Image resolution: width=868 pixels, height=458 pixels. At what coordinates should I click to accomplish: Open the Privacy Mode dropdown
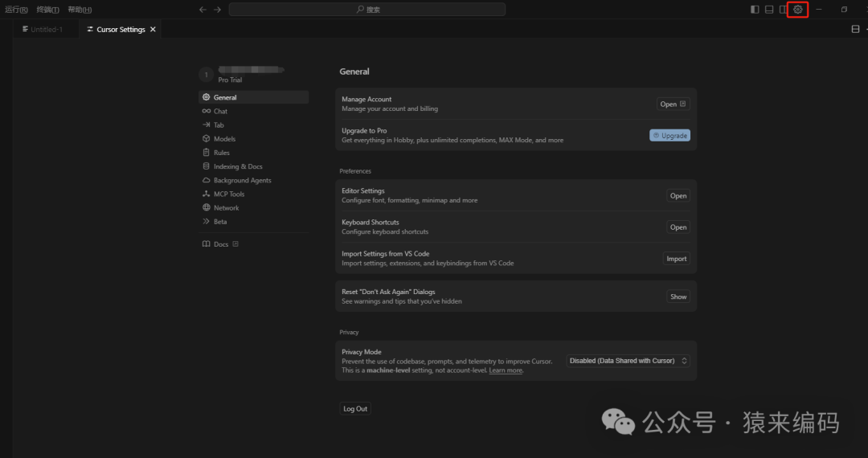pos(628,361)
